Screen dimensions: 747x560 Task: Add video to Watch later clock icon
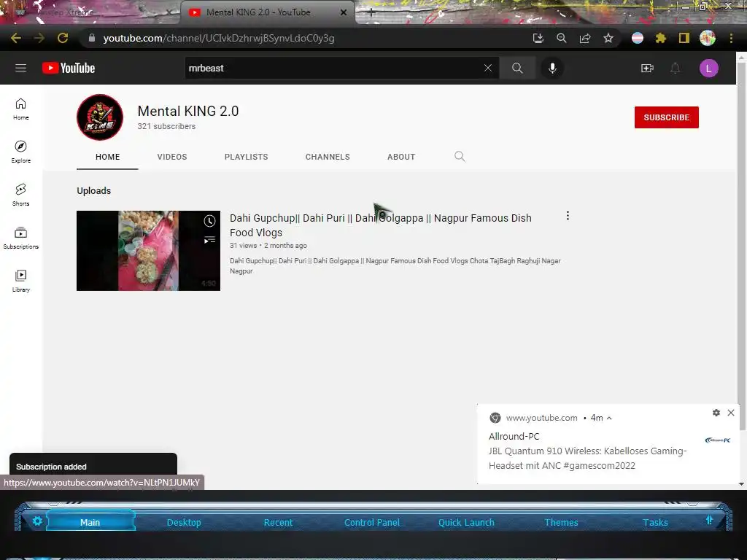tap(209, 221)
